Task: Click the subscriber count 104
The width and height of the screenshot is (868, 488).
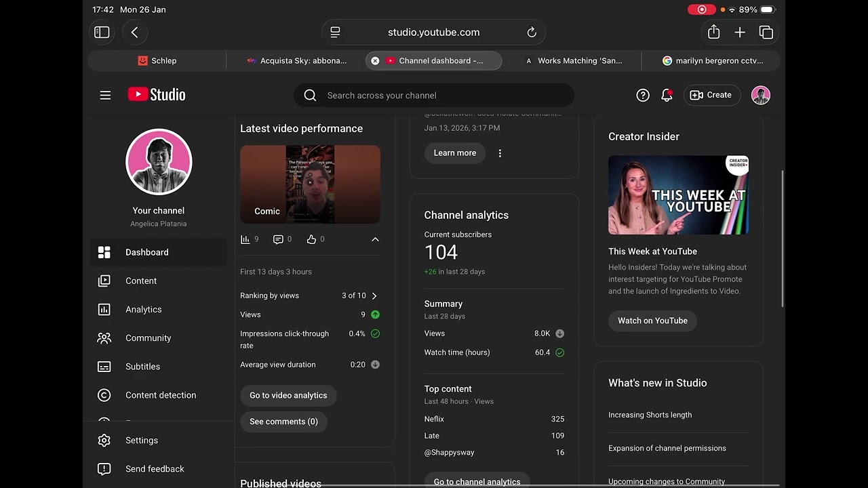Action: (x=441, y=253)
